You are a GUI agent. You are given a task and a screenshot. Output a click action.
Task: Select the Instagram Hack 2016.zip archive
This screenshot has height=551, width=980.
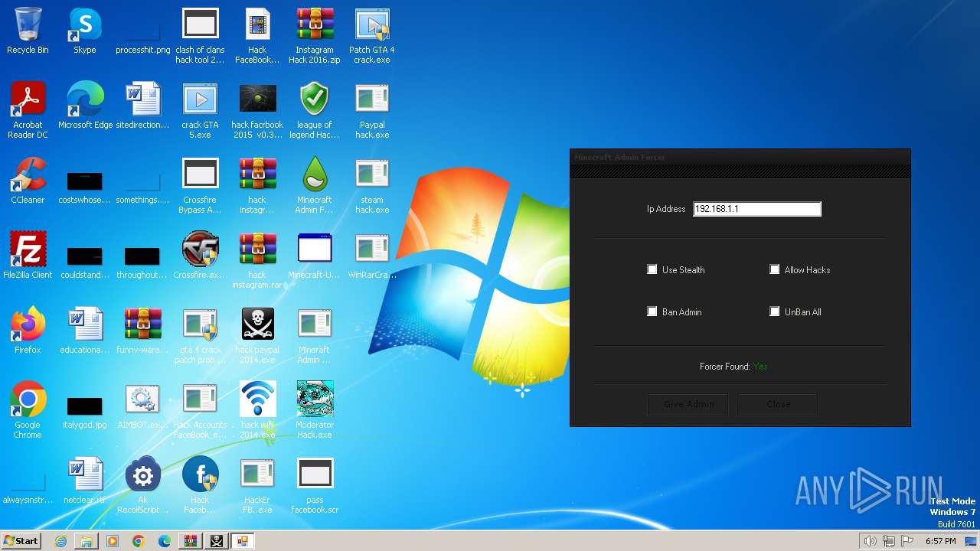[x=315, y=35]
